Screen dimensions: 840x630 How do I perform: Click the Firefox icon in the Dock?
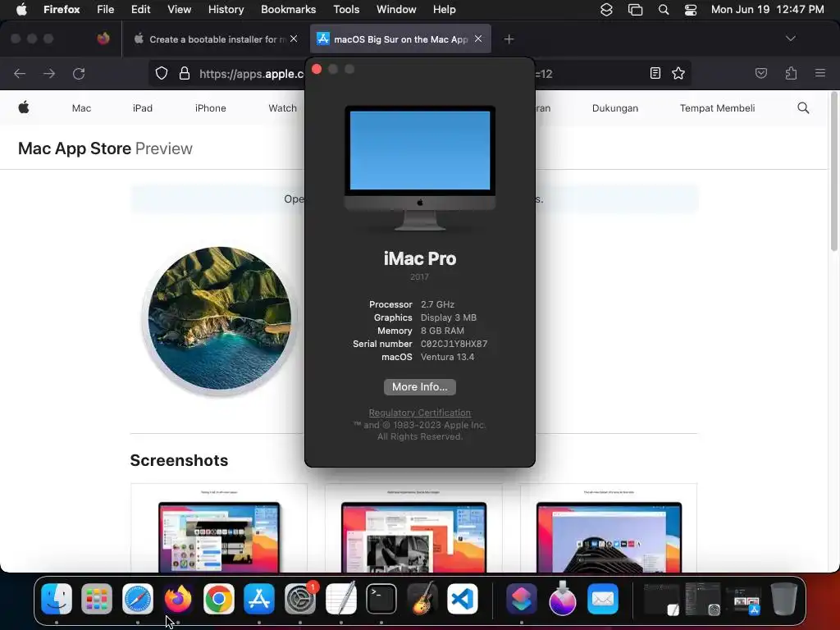(178, 598)
